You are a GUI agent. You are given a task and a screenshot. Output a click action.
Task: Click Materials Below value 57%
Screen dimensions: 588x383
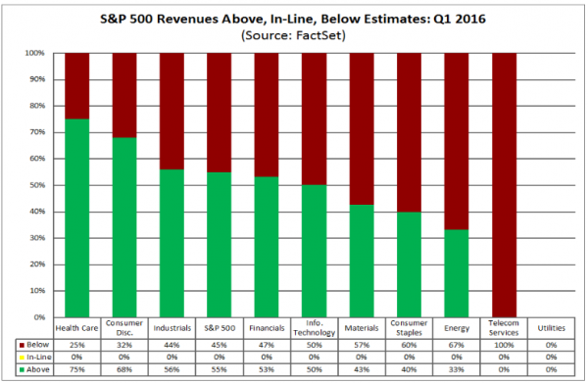362,345
